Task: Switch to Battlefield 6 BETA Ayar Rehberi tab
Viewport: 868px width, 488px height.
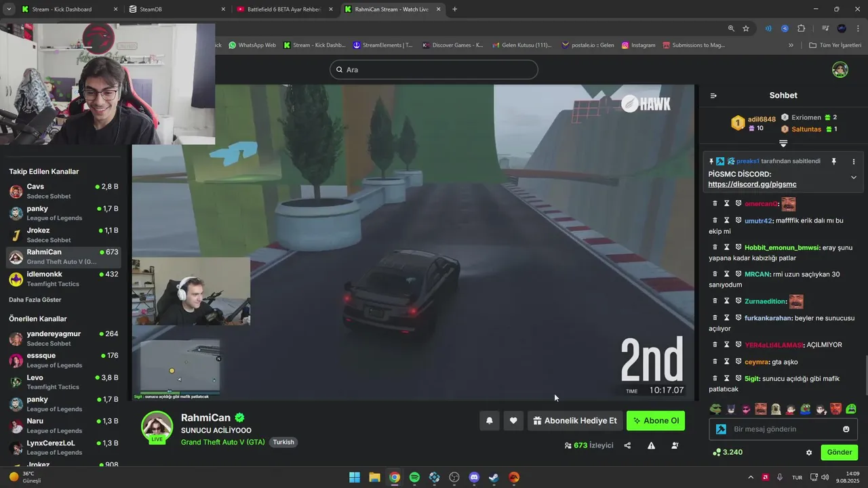Action: [x=283, y=9]
